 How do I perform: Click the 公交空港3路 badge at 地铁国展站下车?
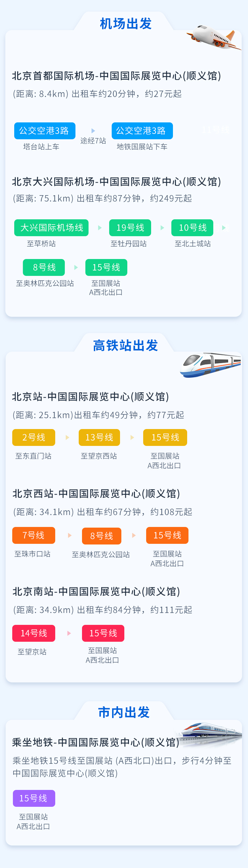[142, 131]
